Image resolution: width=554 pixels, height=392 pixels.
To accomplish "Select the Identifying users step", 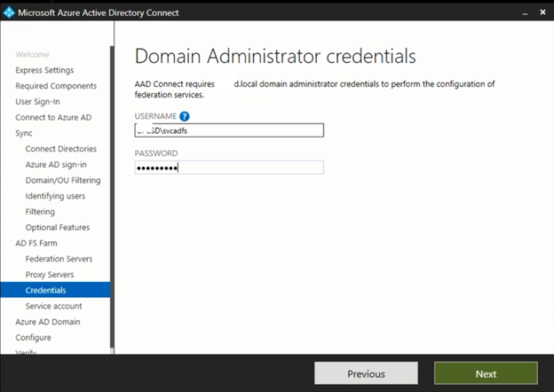I will 55,196.
